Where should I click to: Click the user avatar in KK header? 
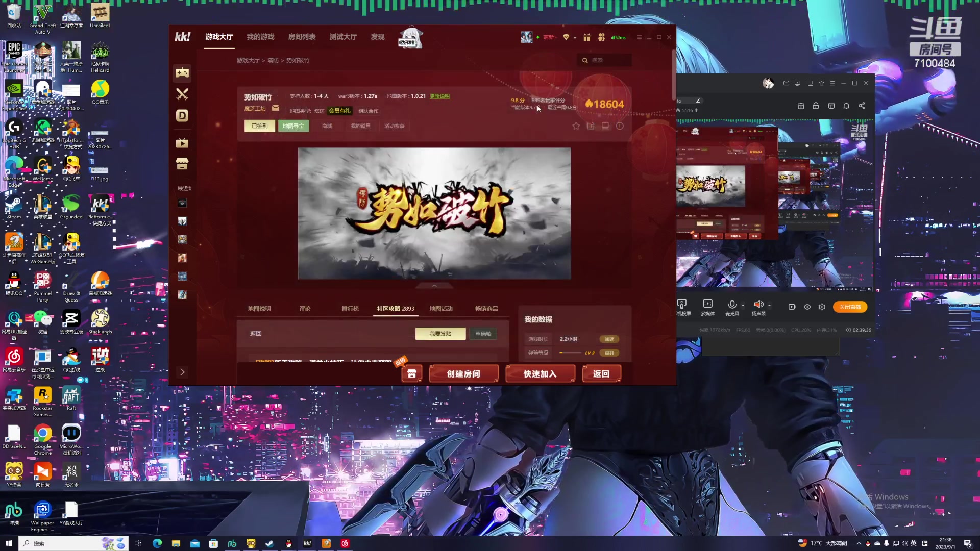point(526,37)
